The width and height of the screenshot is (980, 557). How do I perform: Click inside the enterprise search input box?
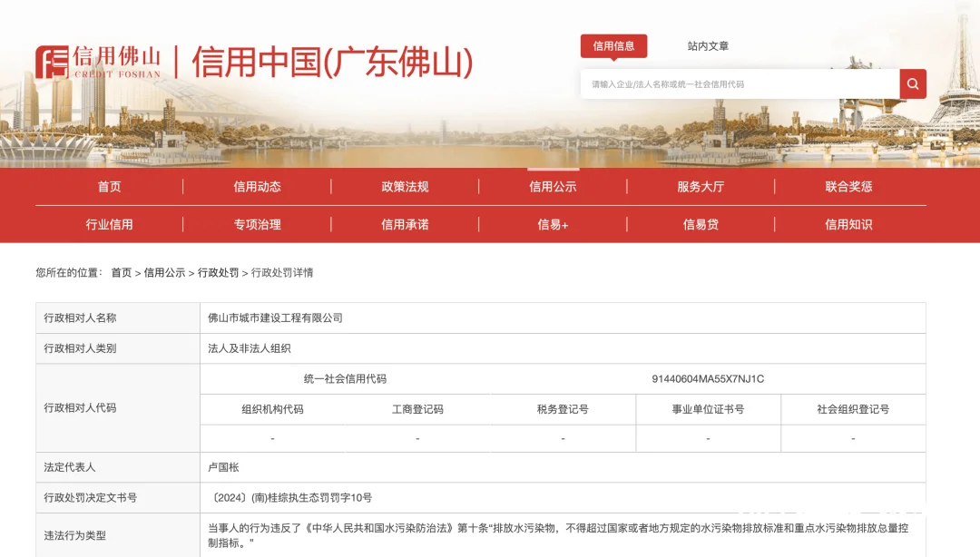pos(740,83)
